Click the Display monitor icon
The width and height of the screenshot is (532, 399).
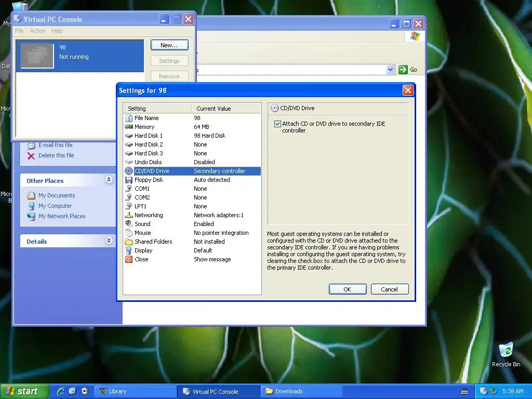click(129, 250)
